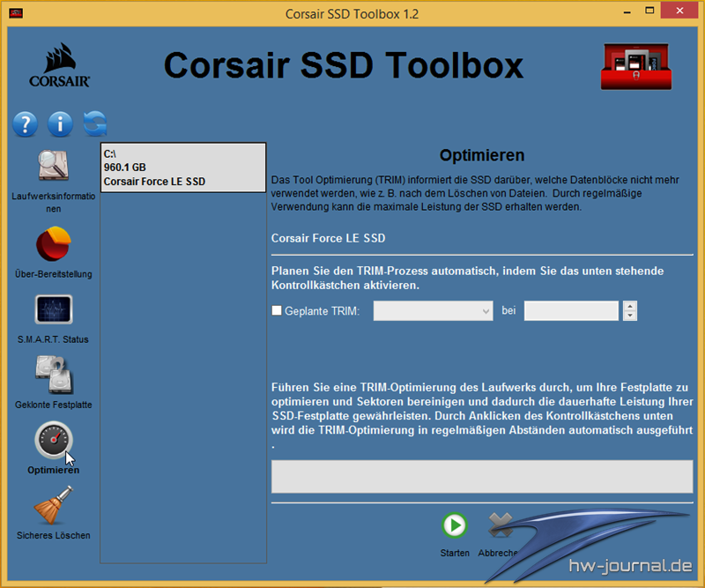
Task: Open the Geklonte Festplatte drives icon
Action: pyautogui.click(x=54, y=375)
